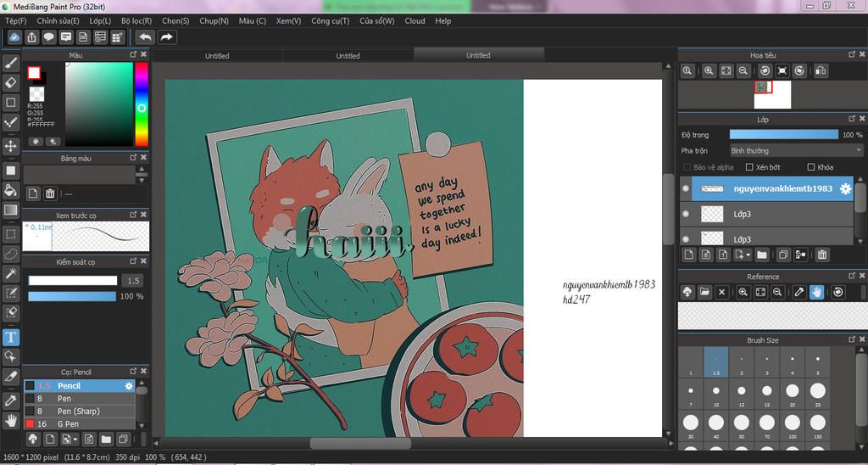Open the Bộ lọc(R) menu
Image resolution: width=868 pixels, height=465 pixels.
136,20
